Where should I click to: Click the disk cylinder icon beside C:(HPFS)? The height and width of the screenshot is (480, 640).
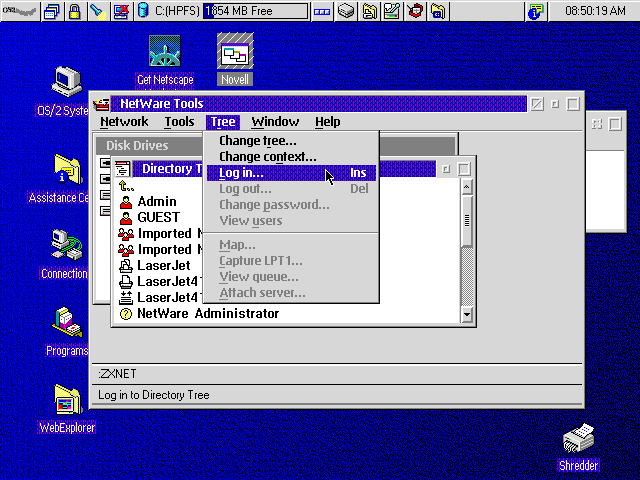[x=143, y=10]
